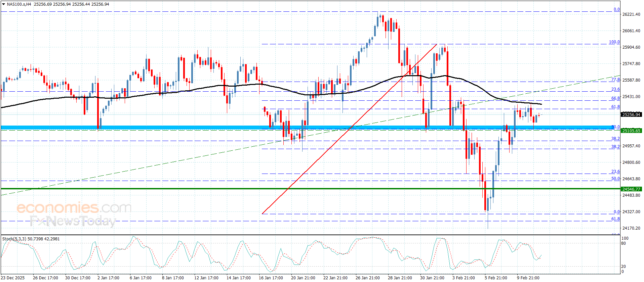
Task: Click the 24327.00 price axis label
Action: click(631, 212)
